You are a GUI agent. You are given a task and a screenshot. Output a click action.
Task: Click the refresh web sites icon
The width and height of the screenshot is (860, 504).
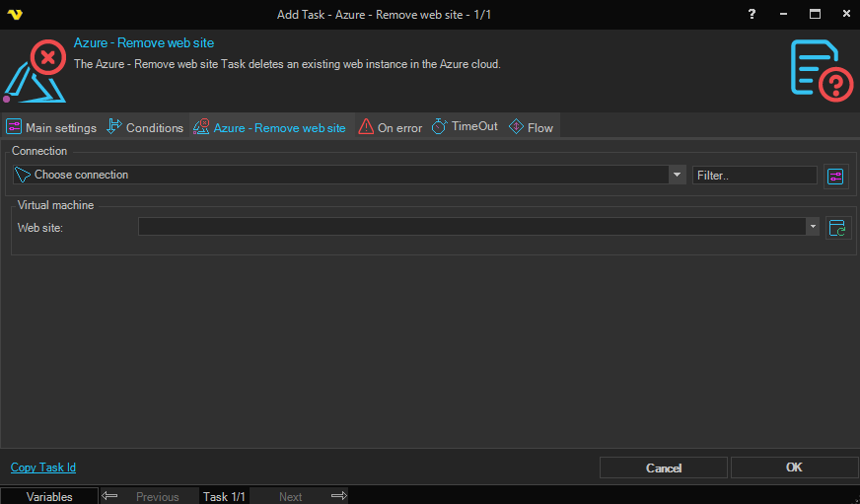tap(838, 228)
